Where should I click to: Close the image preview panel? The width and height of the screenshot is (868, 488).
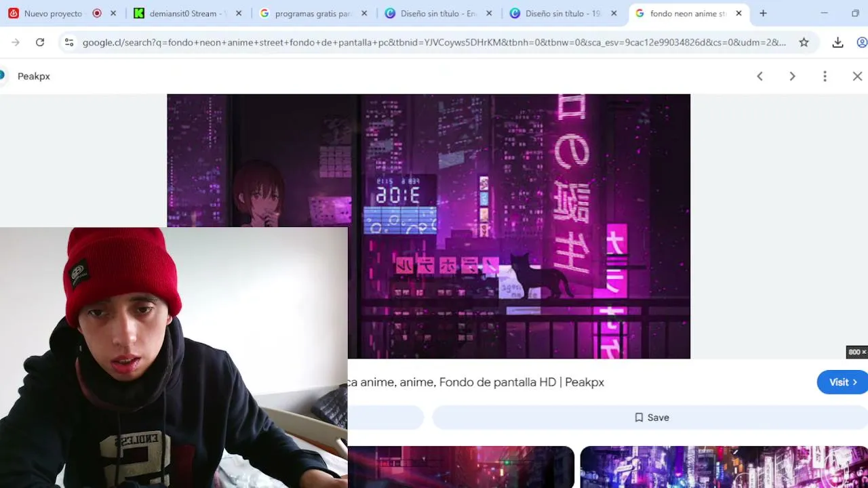pos(857,77)
